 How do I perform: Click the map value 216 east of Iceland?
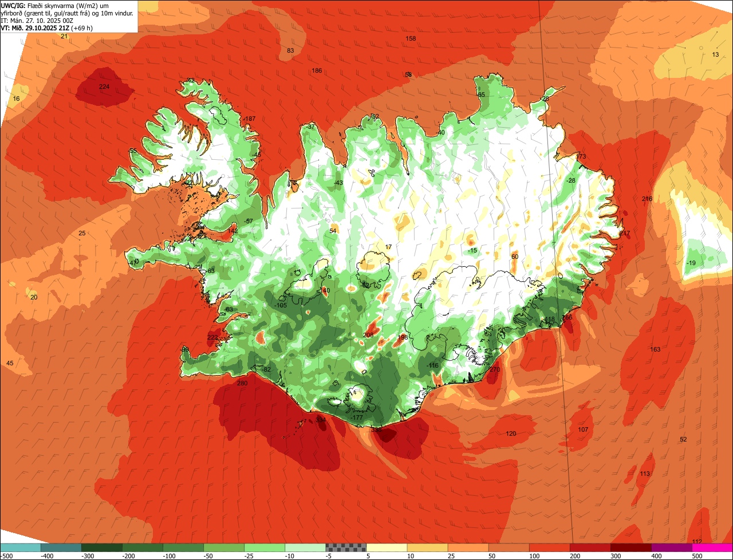[x=647, y=199]
